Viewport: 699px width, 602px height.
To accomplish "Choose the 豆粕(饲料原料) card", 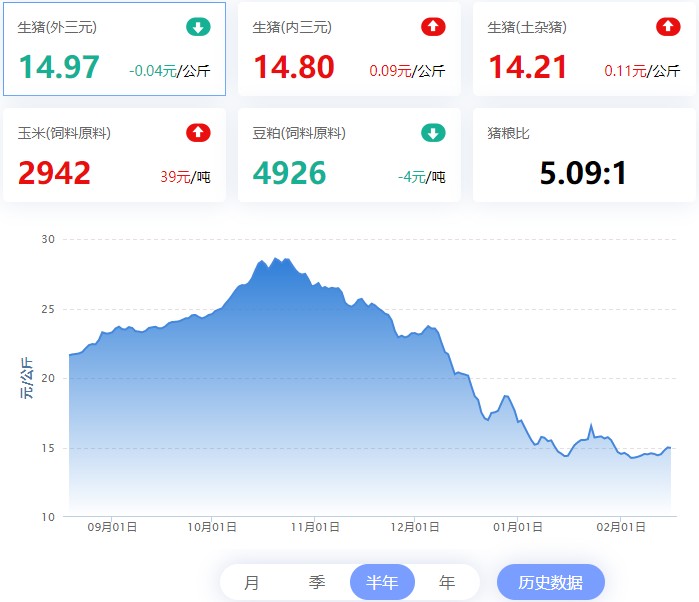I will [x=349, y=155].
